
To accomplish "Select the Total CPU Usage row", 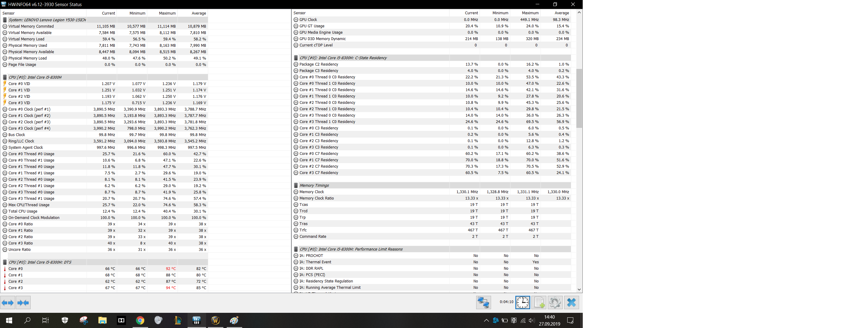I will (105, 211).
